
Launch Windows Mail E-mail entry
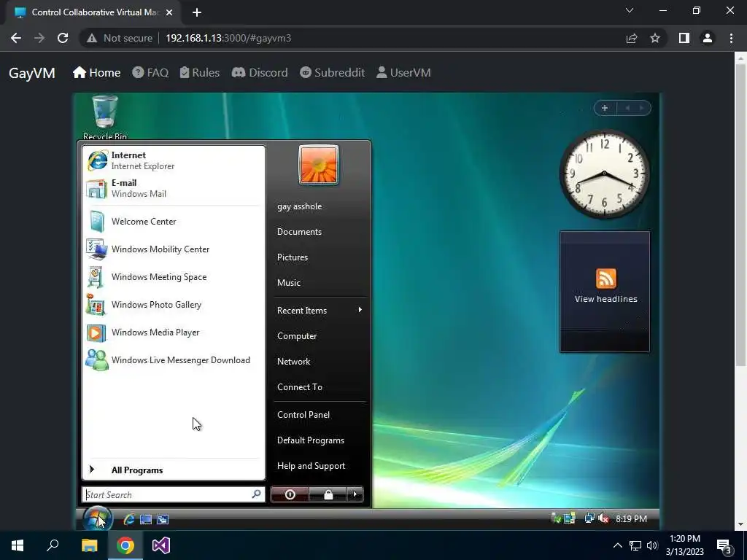click(174, 188)
